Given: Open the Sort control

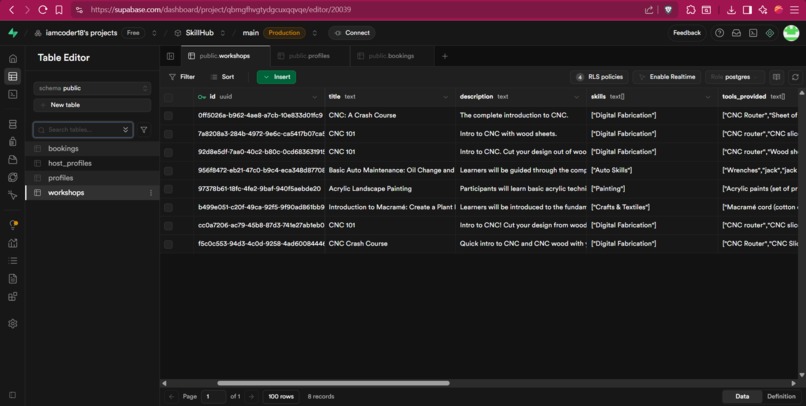Looking at the screenshot, I should click(x=223, y=77).
